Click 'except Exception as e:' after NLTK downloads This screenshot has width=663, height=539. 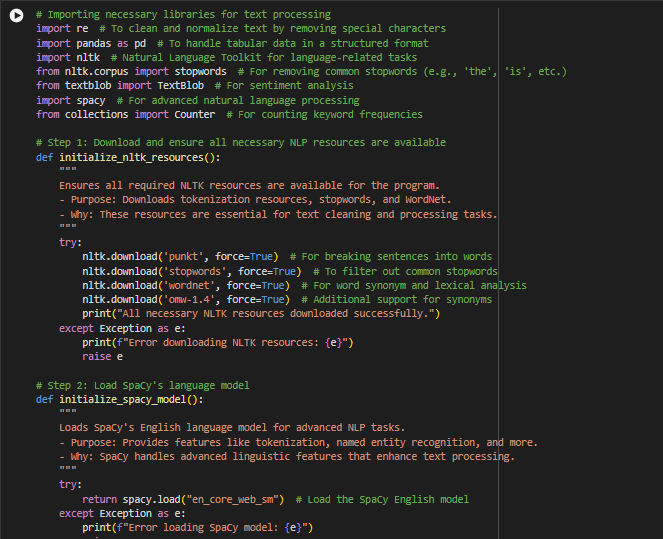click(122, 328)
